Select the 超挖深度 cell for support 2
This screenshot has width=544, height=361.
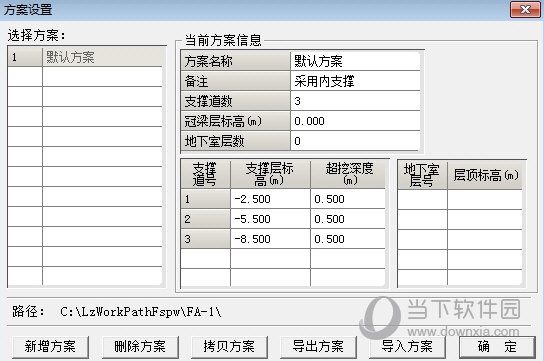[x=348, y=219]
